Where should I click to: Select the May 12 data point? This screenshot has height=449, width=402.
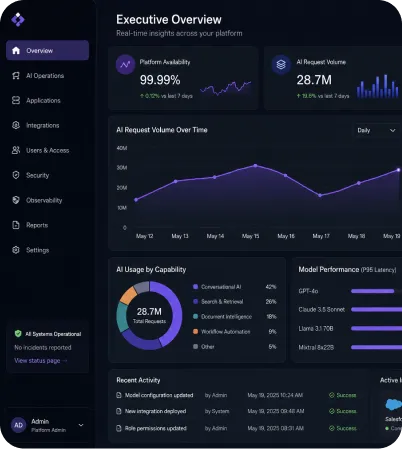(136, 200)
